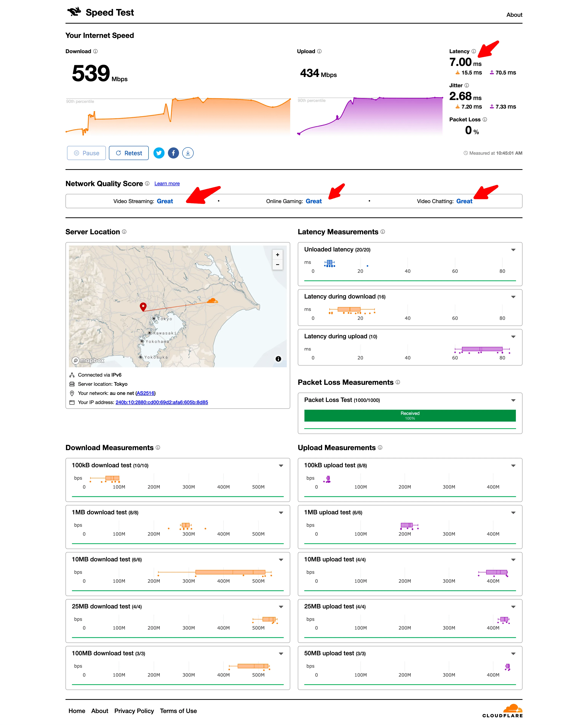
Task: Expand the 100kB download test panel
Action: pyautogui.click(x=281, y=466)
